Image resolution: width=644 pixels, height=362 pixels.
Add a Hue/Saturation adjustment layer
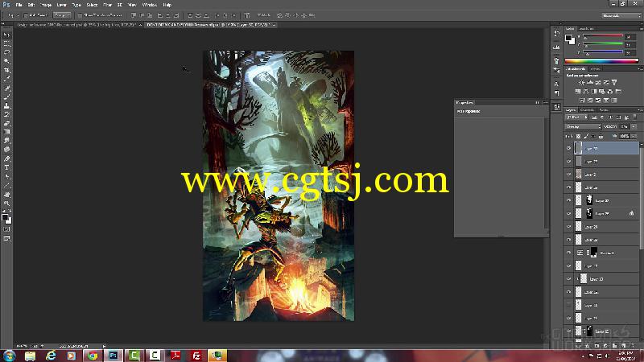[x=578, y=91]
